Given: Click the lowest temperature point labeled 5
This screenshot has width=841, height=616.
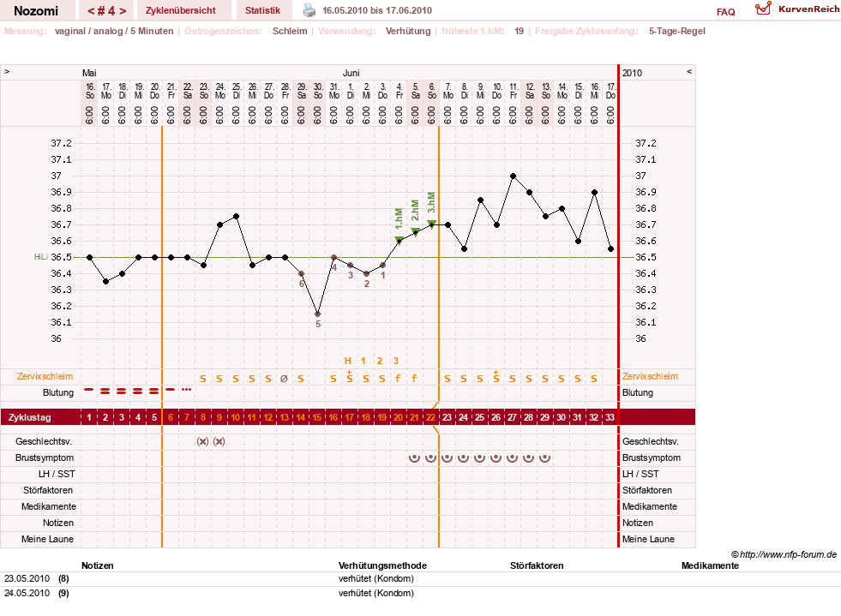Looking at the screenshot, I should [317, 314].
